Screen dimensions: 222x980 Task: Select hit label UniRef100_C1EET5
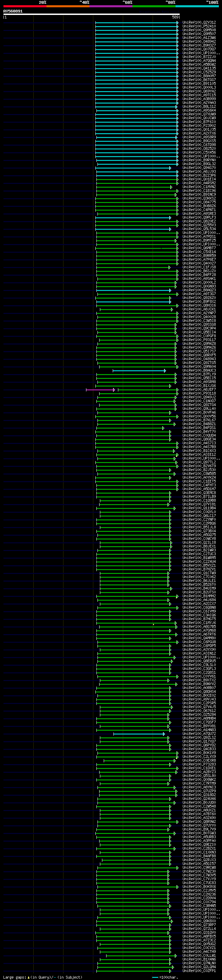(199, 481)
